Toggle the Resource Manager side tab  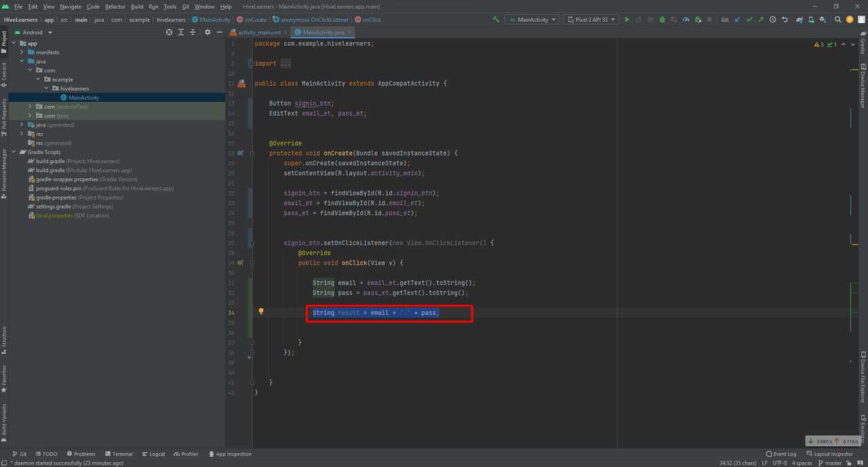pos(4,173)
